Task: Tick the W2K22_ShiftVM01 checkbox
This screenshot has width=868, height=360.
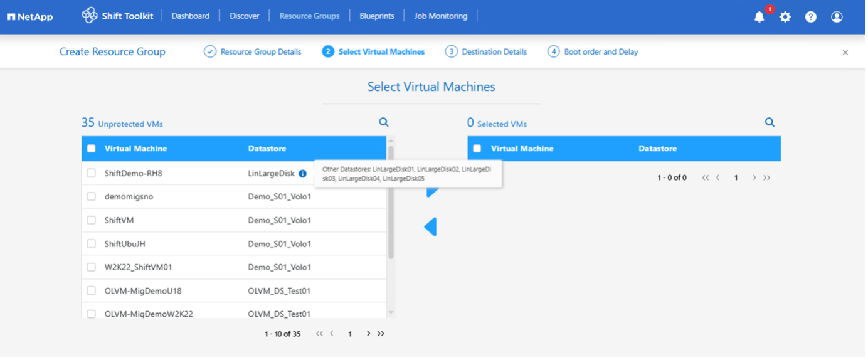Action: pyautogui.click(x=92, y=267)
